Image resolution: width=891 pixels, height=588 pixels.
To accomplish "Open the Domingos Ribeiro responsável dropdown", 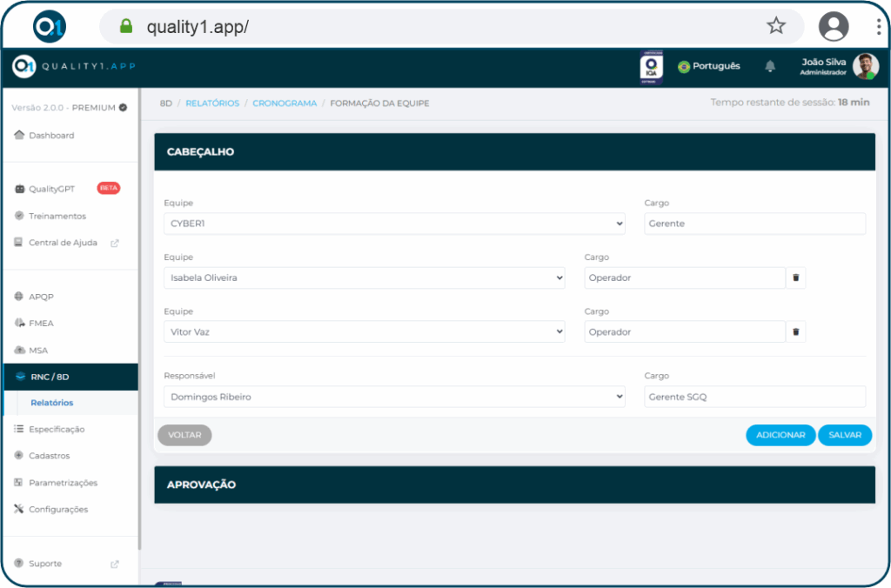I will pos(394,397).
